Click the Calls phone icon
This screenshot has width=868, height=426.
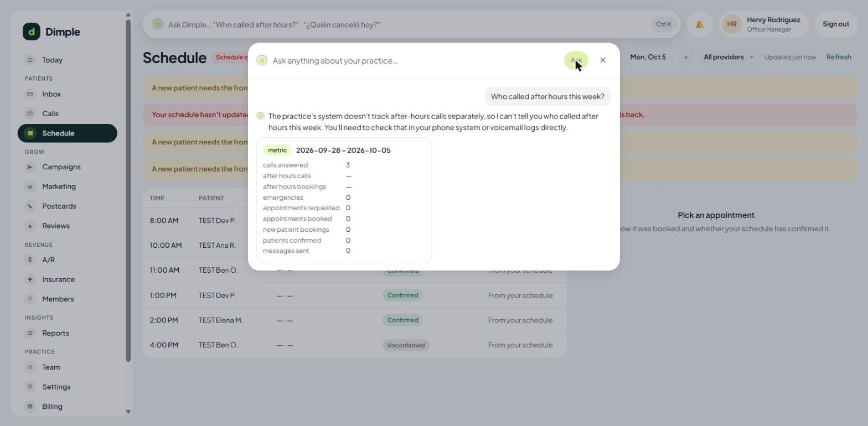click(30, 113)
